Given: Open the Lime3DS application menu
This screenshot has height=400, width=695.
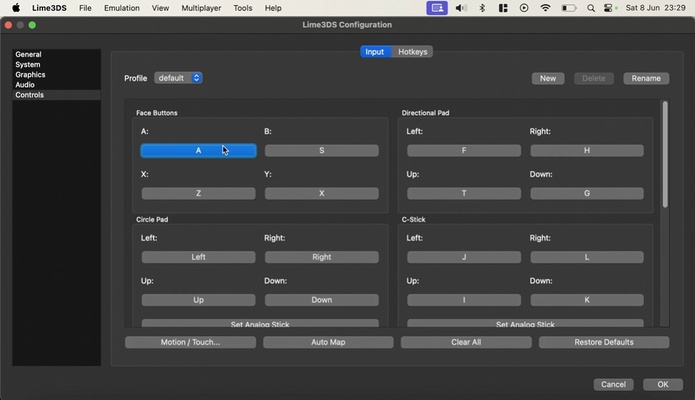Looking at the screenshot, I should pos(49,8).
